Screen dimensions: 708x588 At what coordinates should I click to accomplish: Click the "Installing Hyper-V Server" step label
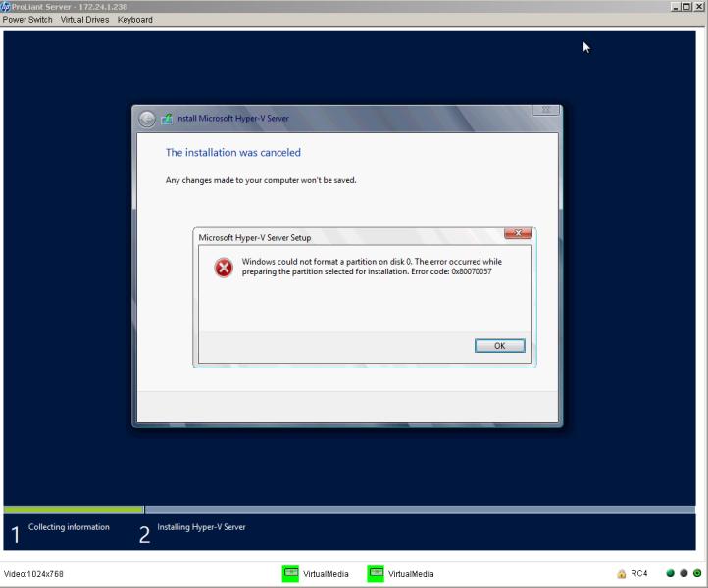201,527
